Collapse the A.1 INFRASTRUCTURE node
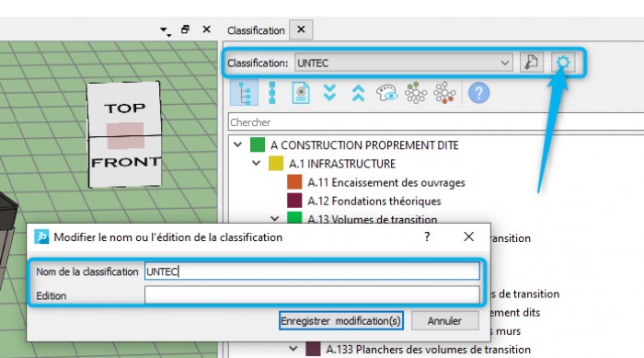This screenshot has height=358, width=644. coord(257,163)
